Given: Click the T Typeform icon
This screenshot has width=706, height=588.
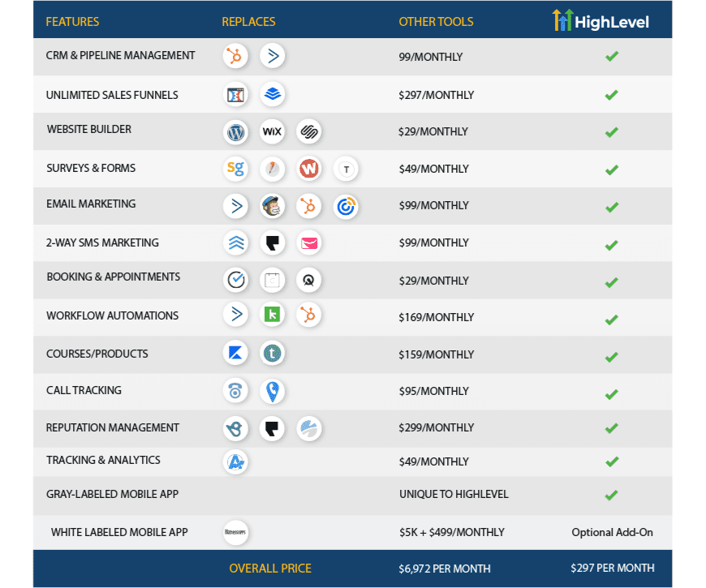Looking at the screenshot, I should click(346, 170).
